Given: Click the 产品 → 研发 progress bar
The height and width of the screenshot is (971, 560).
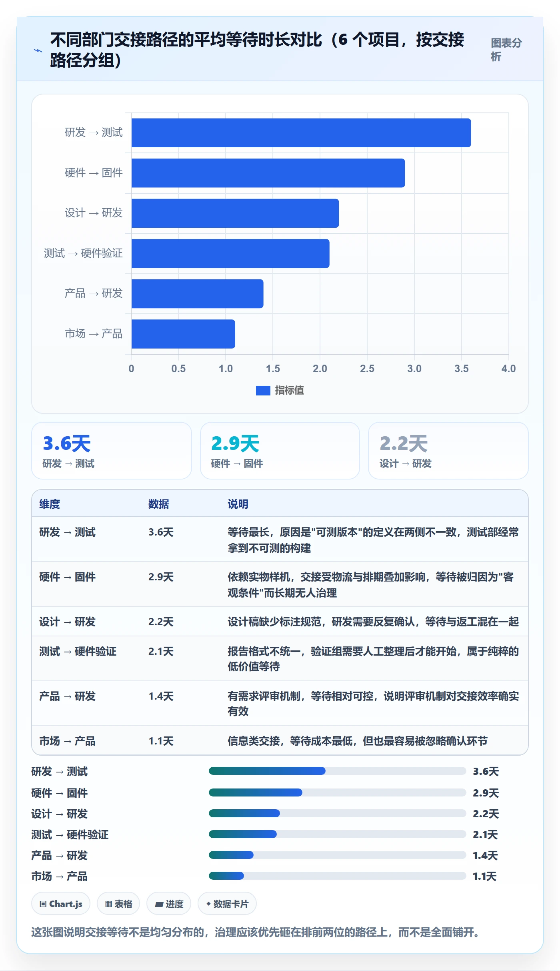Looking at the screenshot, I should [x=337, y=855].
